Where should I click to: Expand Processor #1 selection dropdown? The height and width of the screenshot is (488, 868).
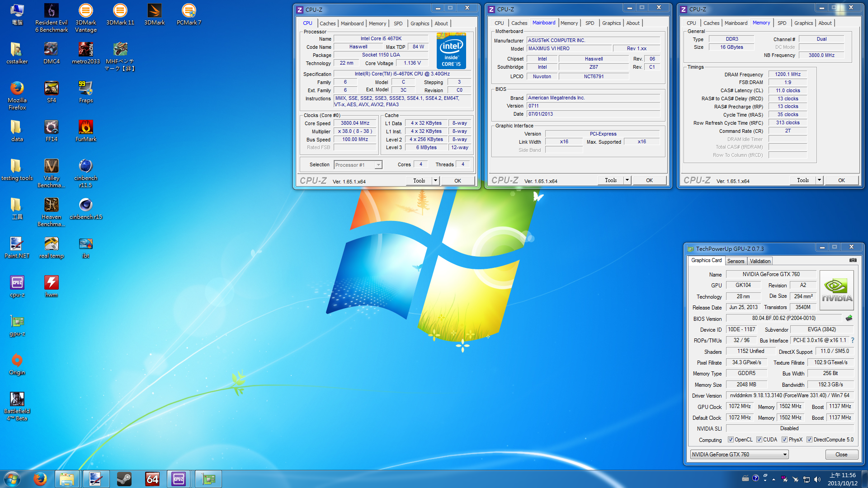[x=378, y=165]
